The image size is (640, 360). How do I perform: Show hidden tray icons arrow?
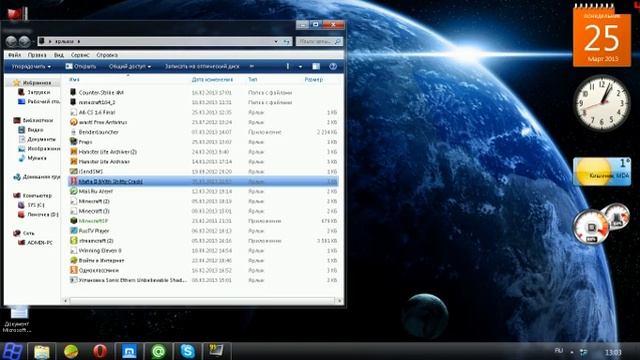[572, 352]
